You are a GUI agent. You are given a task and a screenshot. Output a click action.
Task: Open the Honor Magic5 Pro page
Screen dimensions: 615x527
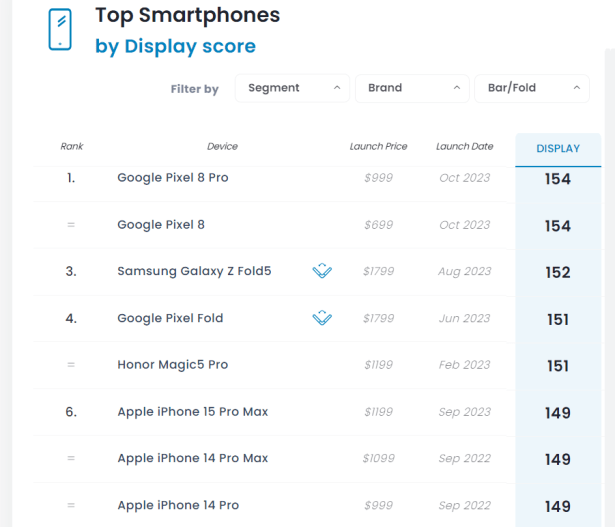172,365
